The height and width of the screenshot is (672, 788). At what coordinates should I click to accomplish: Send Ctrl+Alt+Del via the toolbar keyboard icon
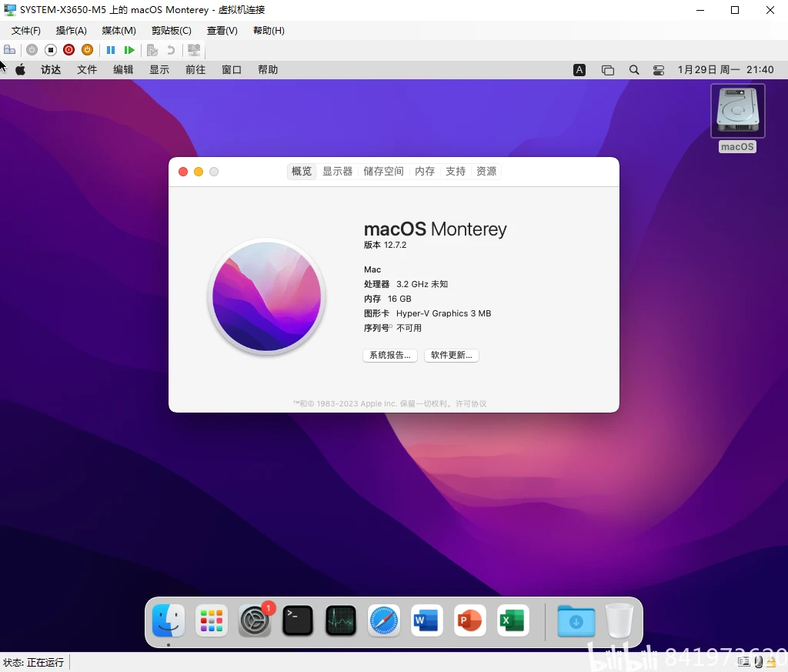coord(9,50)
